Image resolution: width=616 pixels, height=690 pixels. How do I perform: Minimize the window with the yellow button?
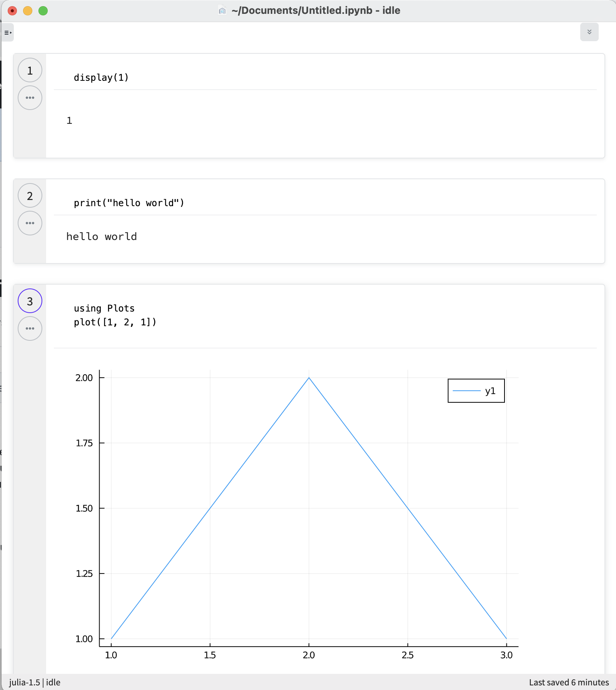tap(28, 11)
